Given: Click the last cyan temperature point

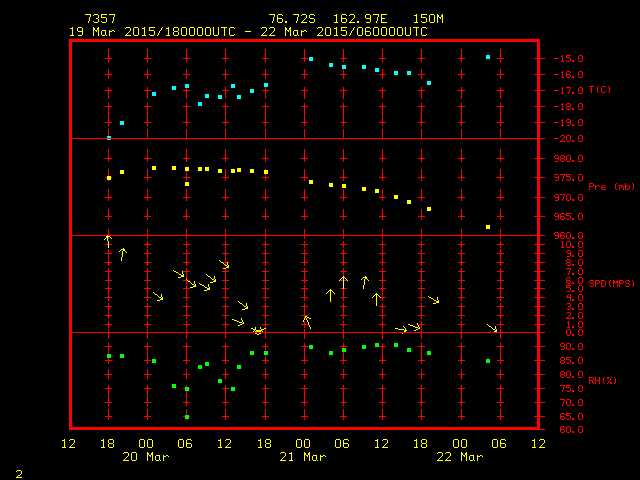Looking at the screenshot, I should (488, 57).
